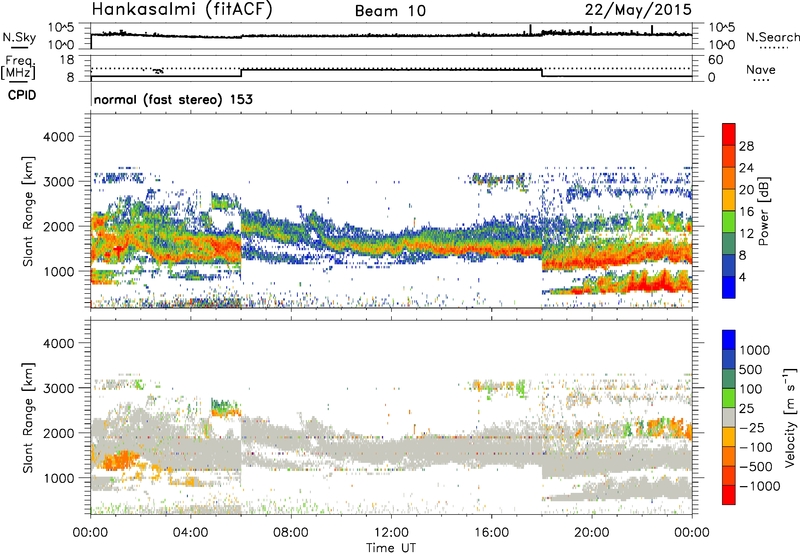Click the '28' power colorbar tick value

click(x=746, y=146)
